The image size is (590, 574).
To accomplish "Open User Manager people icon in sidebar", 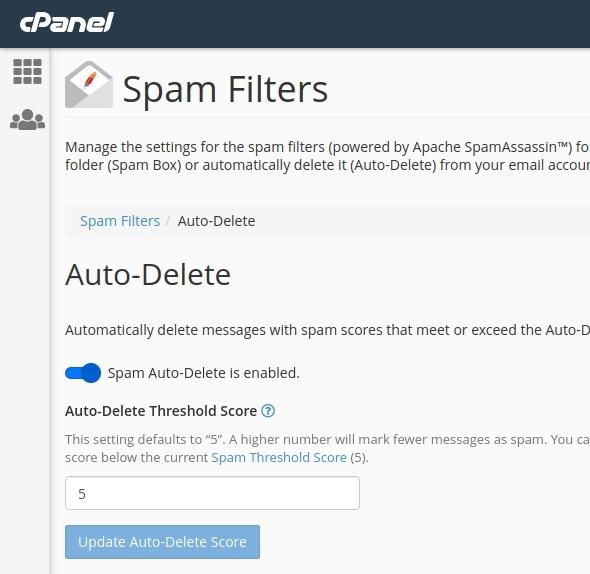I will 27,119.
